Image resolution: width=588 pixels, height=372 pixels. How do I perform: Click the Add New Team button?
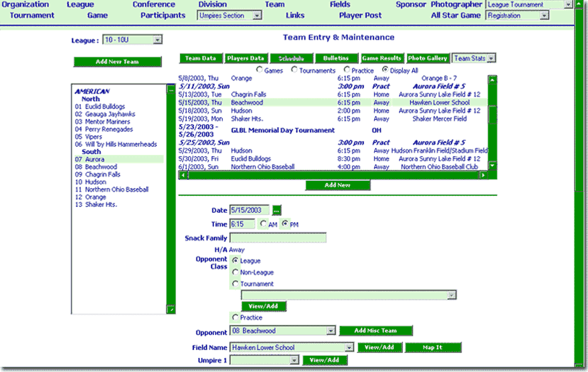(x=117, y=61)
